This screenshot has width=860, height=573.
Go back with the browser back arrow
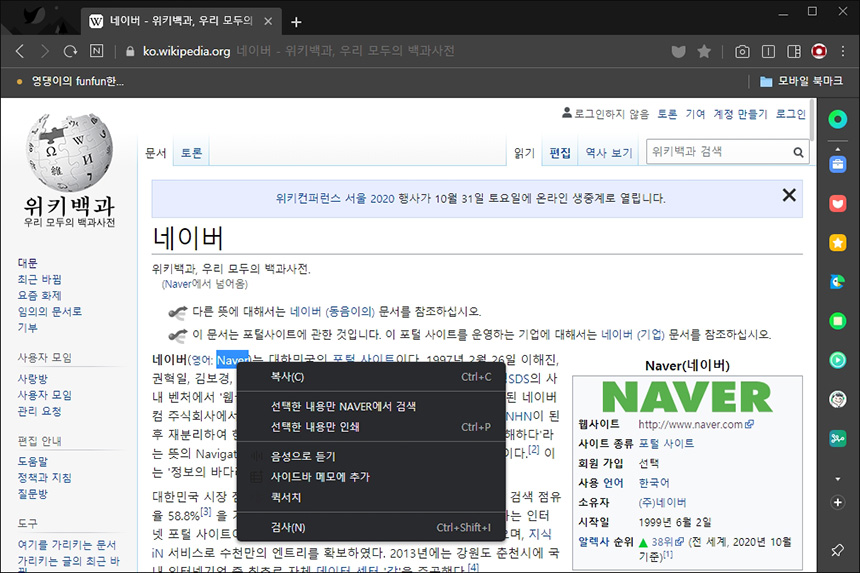click(x=20, y=52)
